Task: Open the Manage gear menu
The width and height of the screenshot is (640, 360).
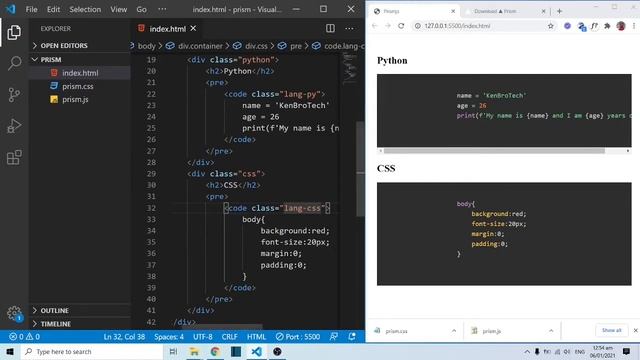Action: 14,313
